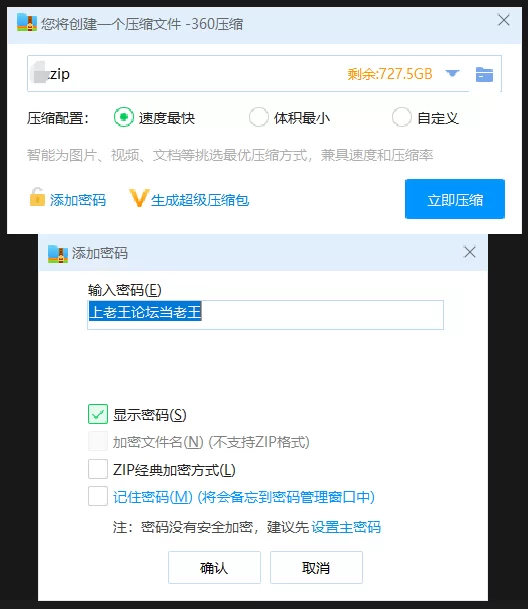Enable ZIP经典加密方式(L) checkbox

(x=98, y=469)
